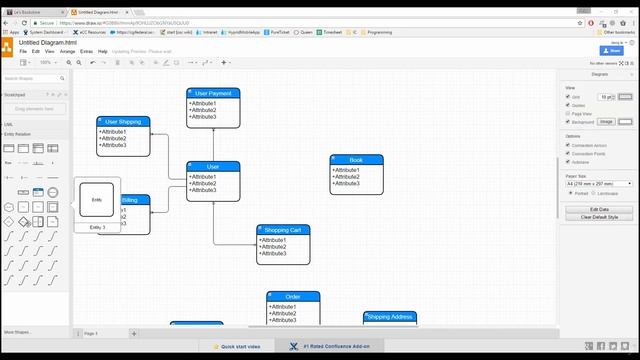Reload the page in browser
Screen dimensions: 640x360
pos(24,23)
